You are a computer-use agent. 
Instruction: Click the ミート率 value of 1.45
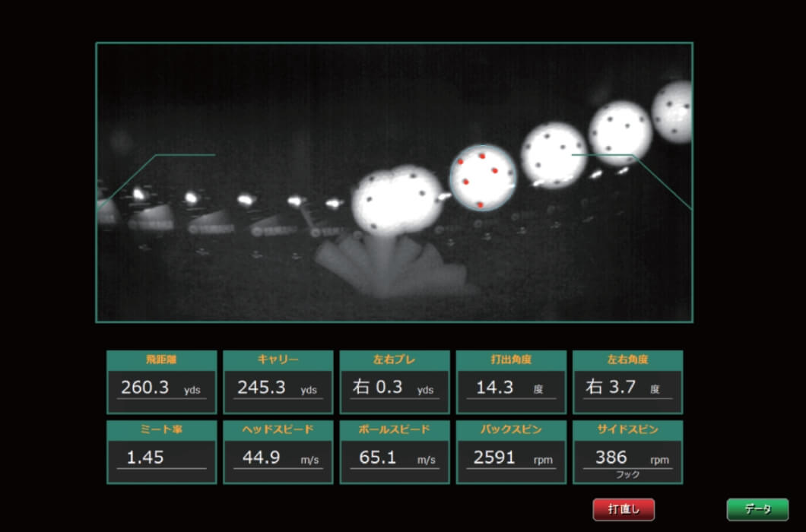(161, 458)
